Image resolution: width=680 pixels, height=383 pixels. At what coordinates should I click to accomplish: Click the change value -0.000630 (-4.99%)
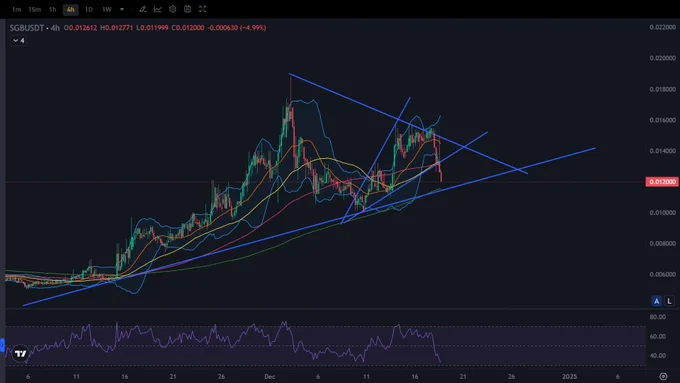coord(237,28)
